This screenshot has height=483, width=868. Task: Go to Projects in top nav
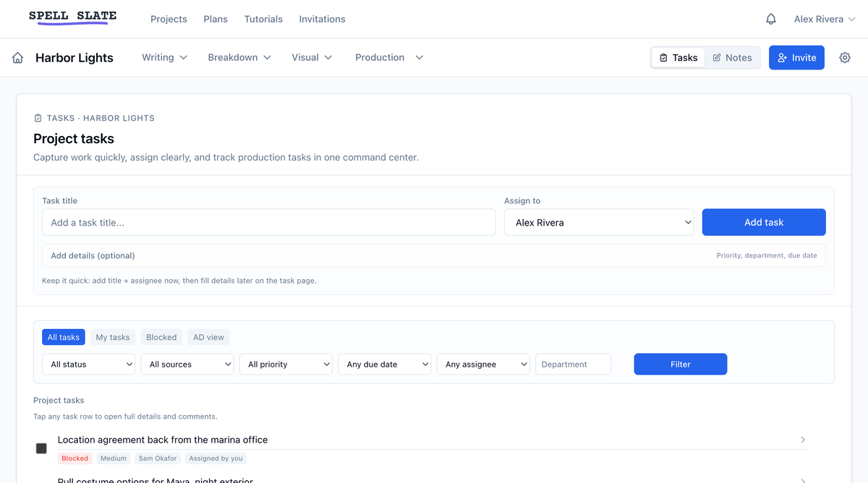click(169, 20)
